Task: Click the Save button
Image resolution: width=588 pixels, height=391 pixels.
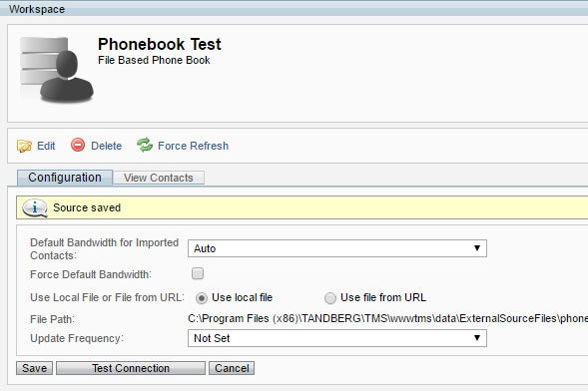Action: (x=35, y=368)
